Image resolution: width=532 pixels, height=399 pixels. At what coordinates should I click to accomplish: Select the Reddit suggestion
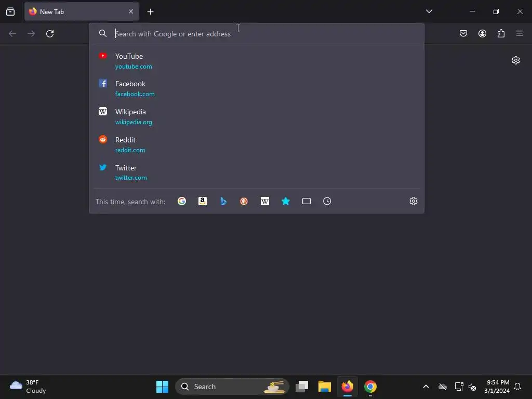257,144
